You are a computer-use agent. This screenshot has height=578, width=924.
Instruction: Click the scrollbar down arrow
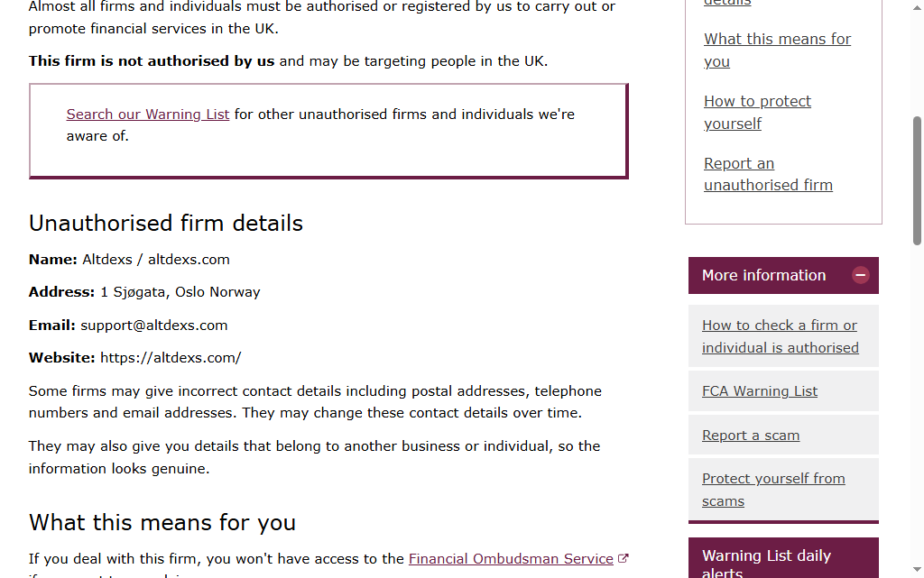click(x=917, y=569)
